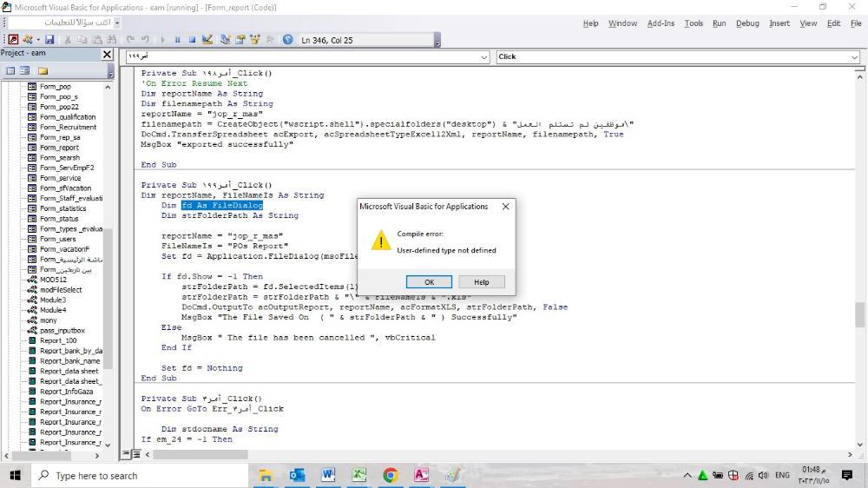Screen dimensions: 868x488
Task: Open Microsoft Access from the taskbar
Action: point(421,475)
